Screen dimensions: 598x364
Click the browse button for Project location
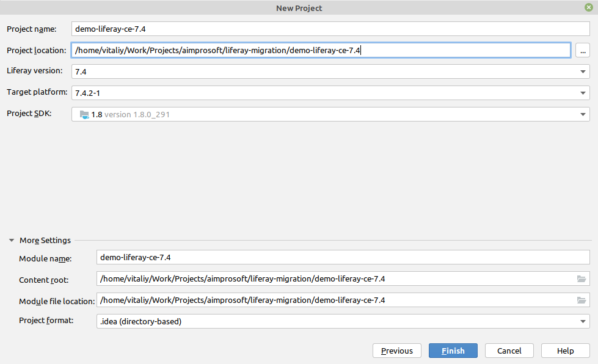coord(583,50)
